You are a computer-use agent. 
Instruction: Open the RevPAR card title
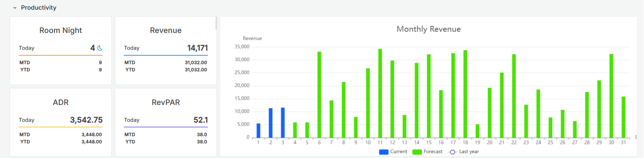[166, 102]
